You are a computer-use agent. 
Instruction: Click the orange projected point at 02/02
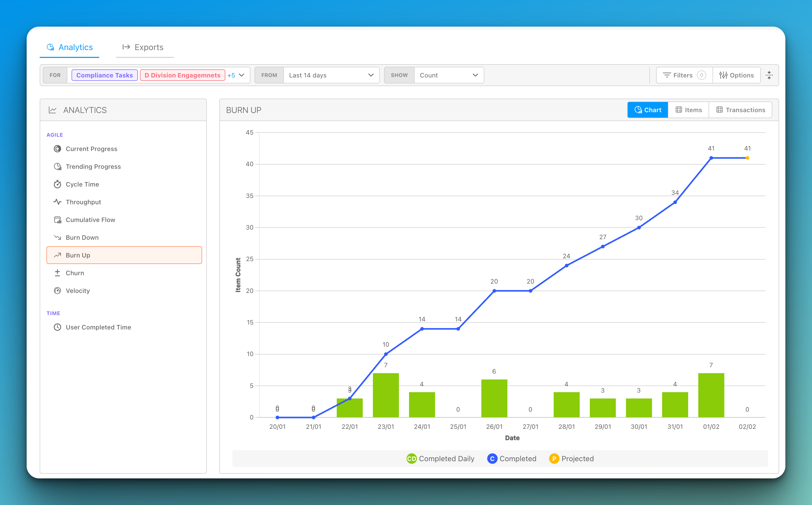[x=748, y=158]
